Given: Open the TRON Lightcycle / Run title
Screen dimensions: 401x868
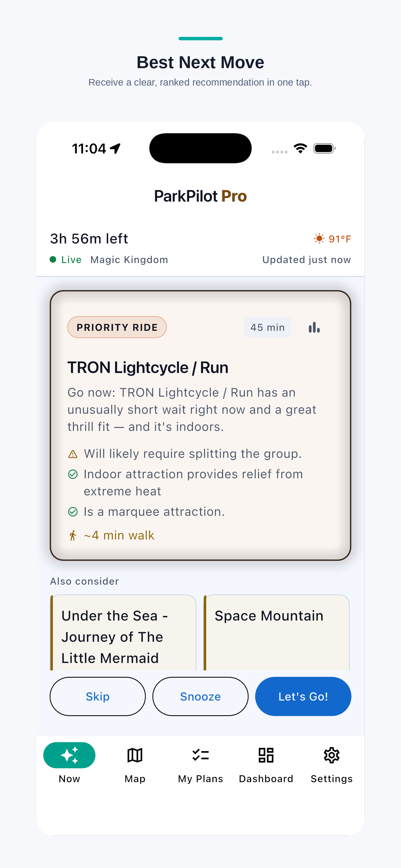Looking at the screenshot, I should pyautogui.click(x=148, y=368).
